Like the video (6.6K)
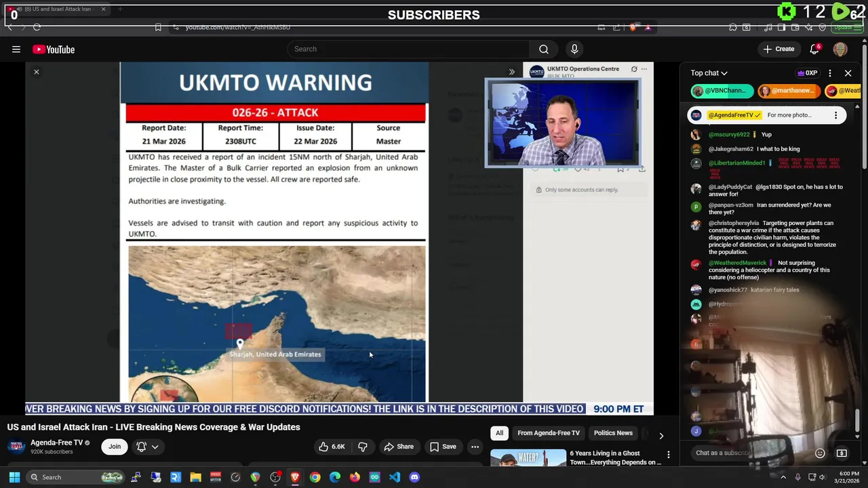This screenshot has height=488, width=868. 332,447
